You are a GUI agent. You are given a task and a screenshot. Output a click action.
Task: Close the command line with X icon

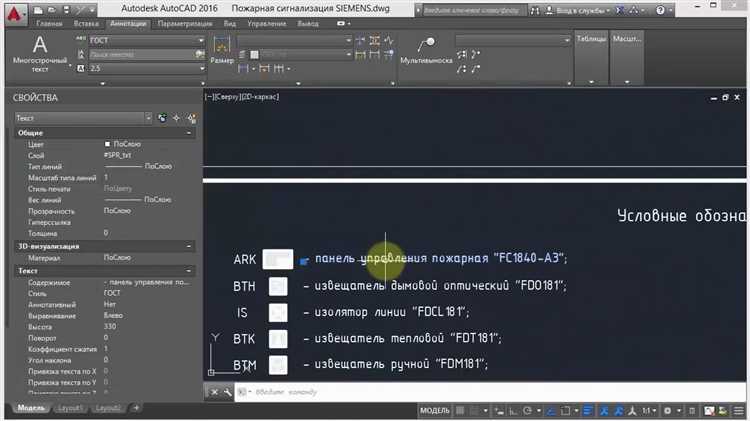pyautogui.click(x=214, y=392)
